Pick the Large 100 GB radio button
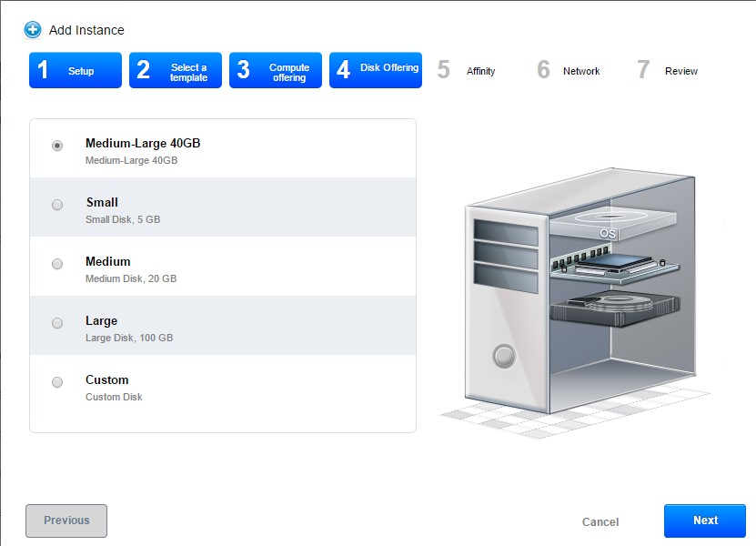 click(x=57, y=323)
